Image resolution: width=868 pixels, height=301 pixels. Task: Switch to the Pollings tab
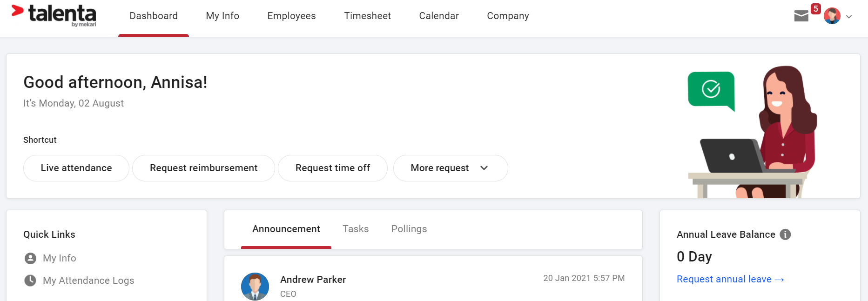pyautogui.click(x=409, y=229)
